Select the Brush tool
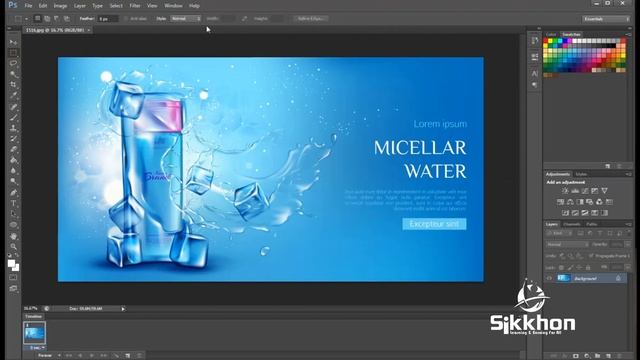640x360 pixels. point(13,118)
